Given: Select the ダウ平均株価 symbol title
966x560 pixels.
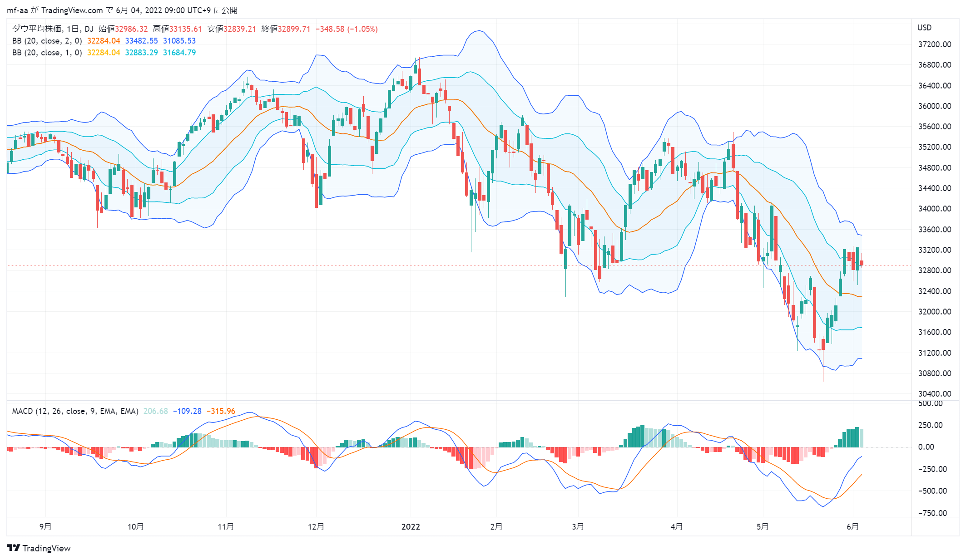Looking at the screenshot, I should tap(37, 29).
